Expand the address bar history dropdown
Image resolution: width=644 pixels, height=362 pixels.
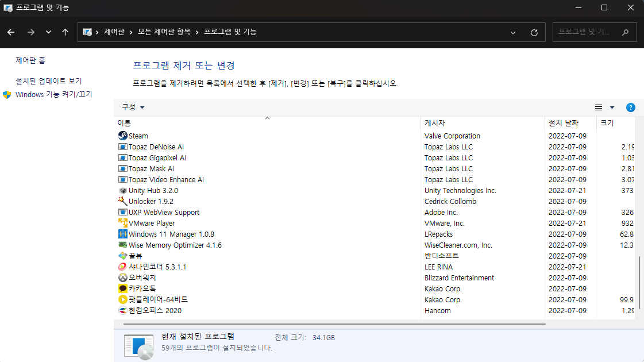pos(513,32)
